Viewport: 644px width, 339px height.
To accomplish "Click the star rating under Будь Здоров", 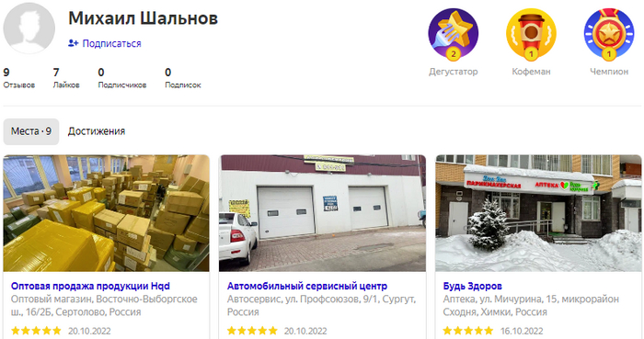I will pos(468,331).
